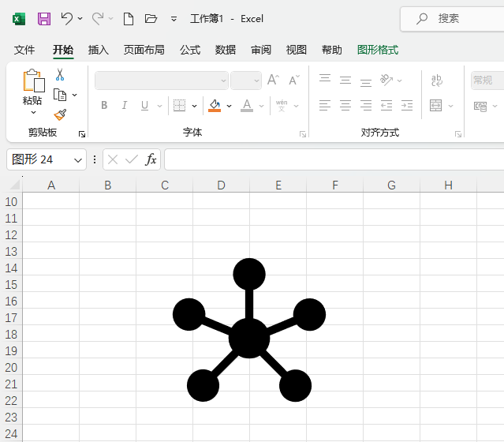504x442 pixels.
Task: Open the font size combo box
Action: click(x=246, y=81)
